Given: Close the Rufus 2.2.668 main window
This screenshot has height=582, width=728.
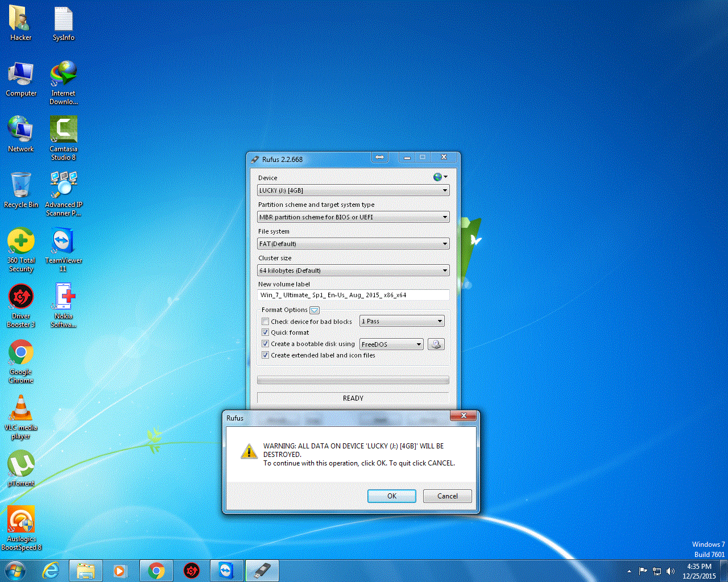Looking at the screenshot, I should 444,157.
